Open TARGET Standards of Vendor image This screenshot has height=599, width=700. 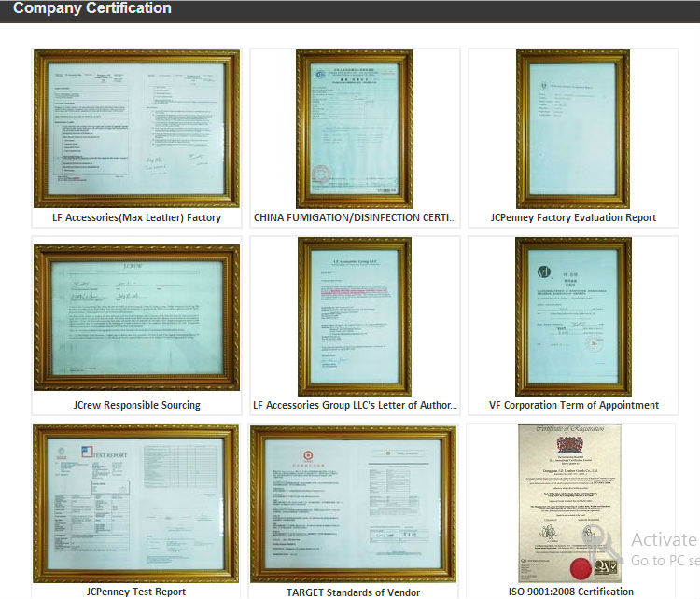coord(353,504)
